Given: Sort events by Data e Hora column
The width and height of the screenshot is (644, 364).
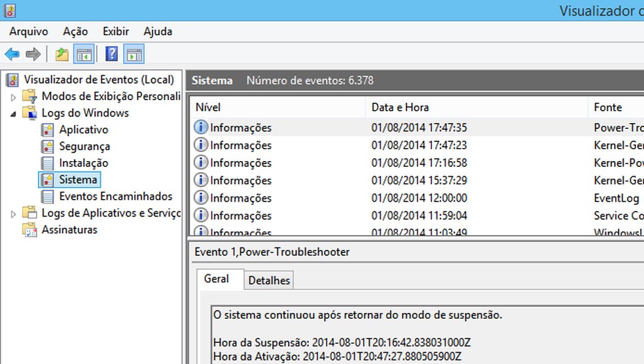Looking at the screenshot, I should point(400,107).
